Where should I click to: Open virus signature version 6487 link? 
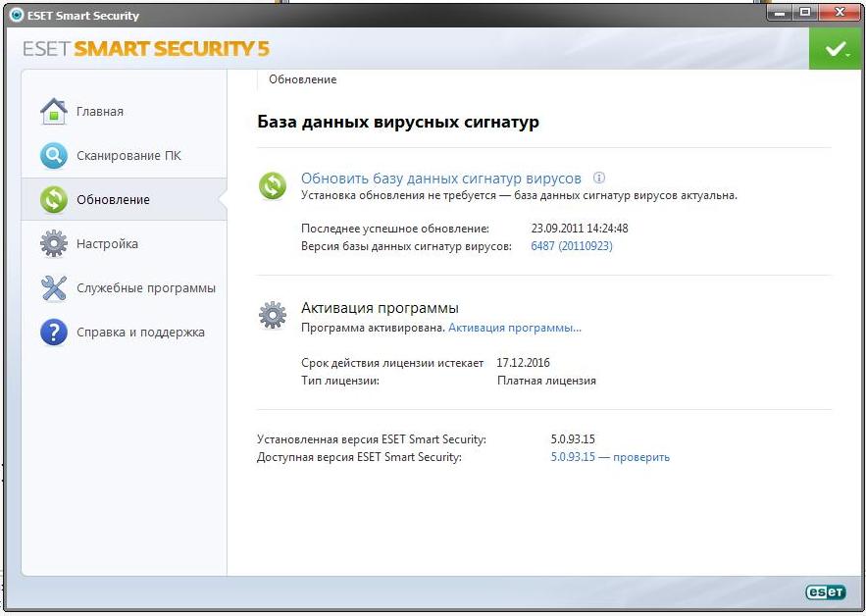(x=571, y=246)
